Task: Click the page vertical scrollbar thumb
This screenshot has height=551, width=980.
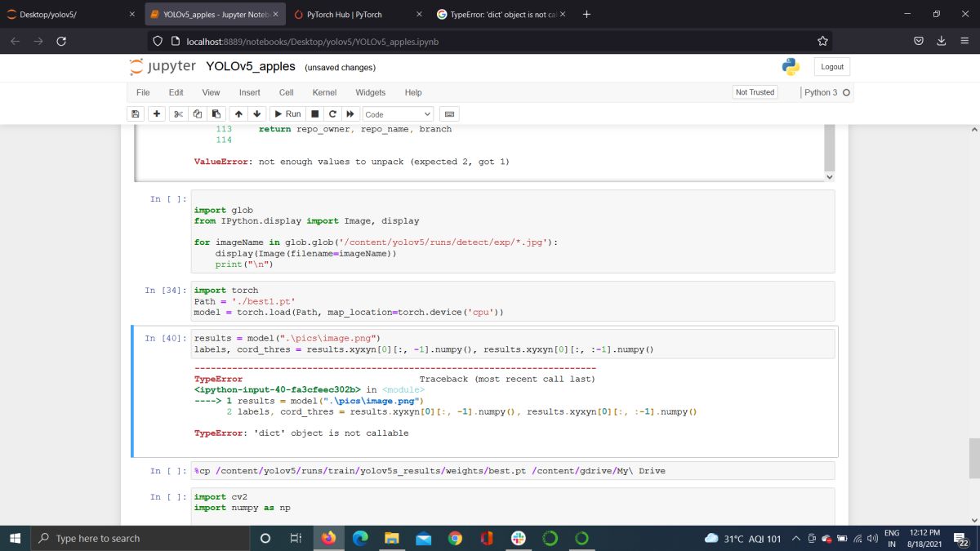Action: (973, 458)
